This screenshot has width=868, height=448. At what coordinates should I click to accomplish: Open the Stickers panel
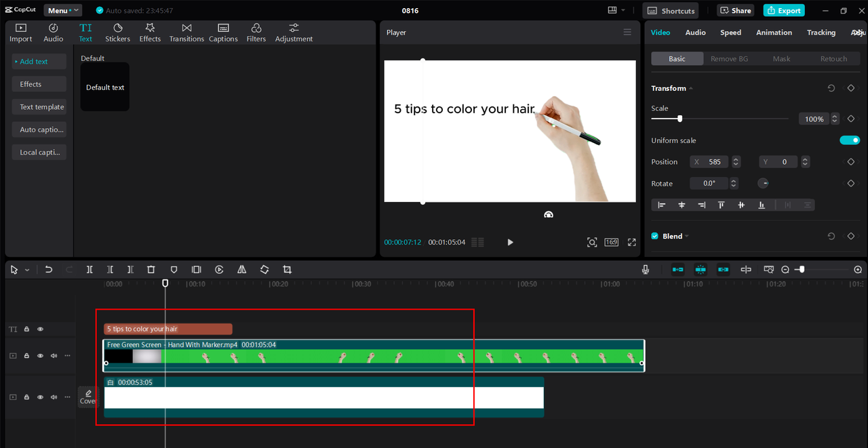(x=117, y=33)
